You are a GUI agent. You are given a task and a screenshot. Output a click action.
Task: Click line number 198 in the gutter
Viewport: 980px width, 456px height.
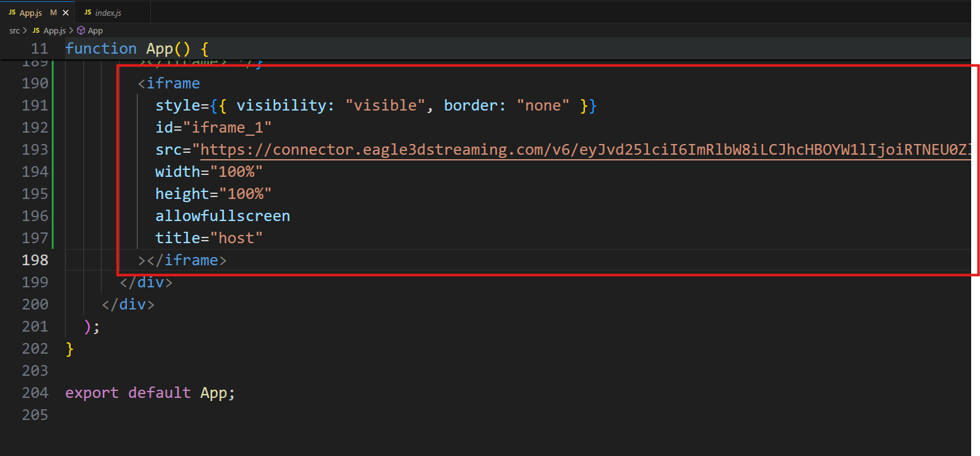pos(35,260)
